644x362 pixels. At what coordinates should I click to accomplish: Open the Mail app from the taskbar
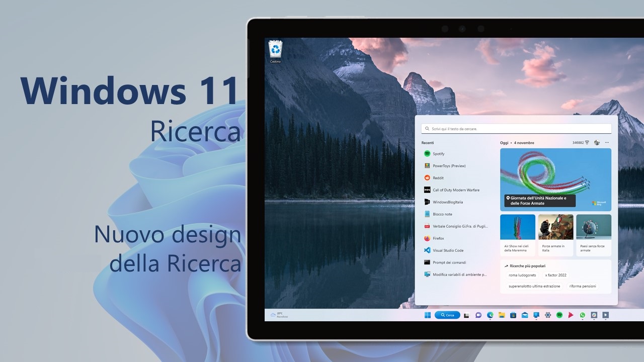pos(525,315)
